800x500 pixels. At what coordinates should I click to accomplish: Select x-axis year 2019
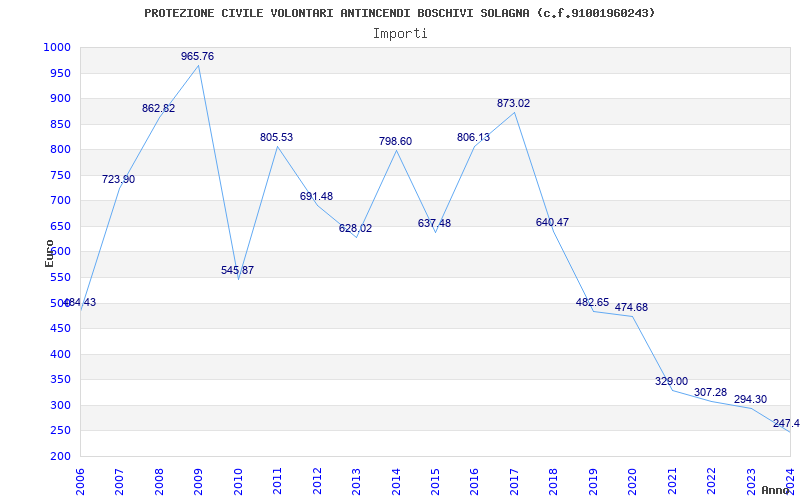(x=593, y=480)
